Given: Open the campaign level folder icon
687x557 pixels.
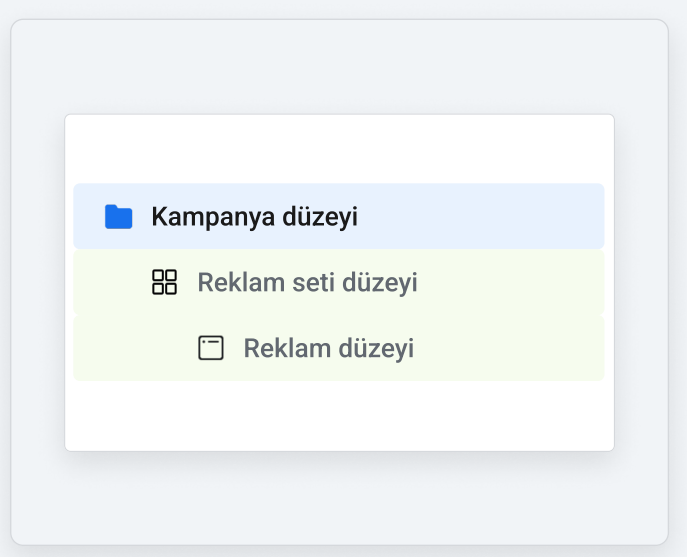Looking at the screenshot, I should pyautogui.click(x=118, y=216).
